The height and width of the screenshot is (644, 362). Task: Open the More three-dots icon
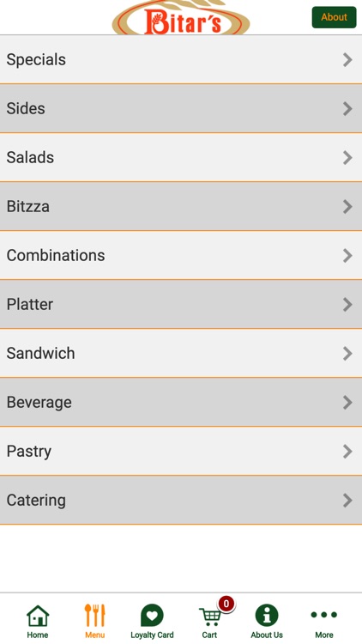(324, 615)
